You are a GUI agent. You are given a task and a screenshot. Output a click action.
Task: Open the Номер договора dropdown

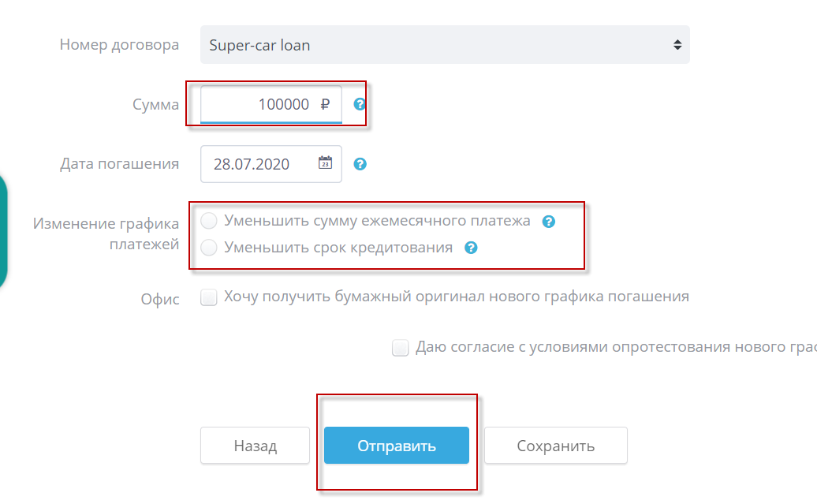coord(444,45)
